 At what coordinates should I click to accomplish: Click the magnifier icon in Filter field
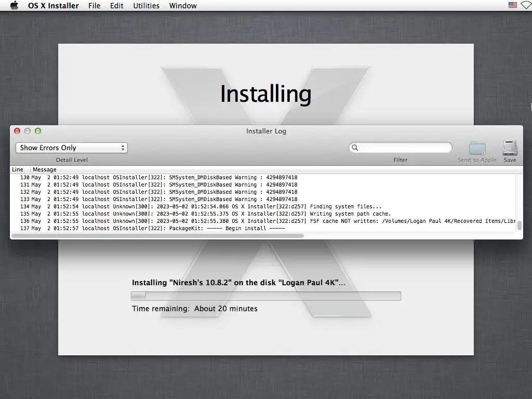[355, 148]
